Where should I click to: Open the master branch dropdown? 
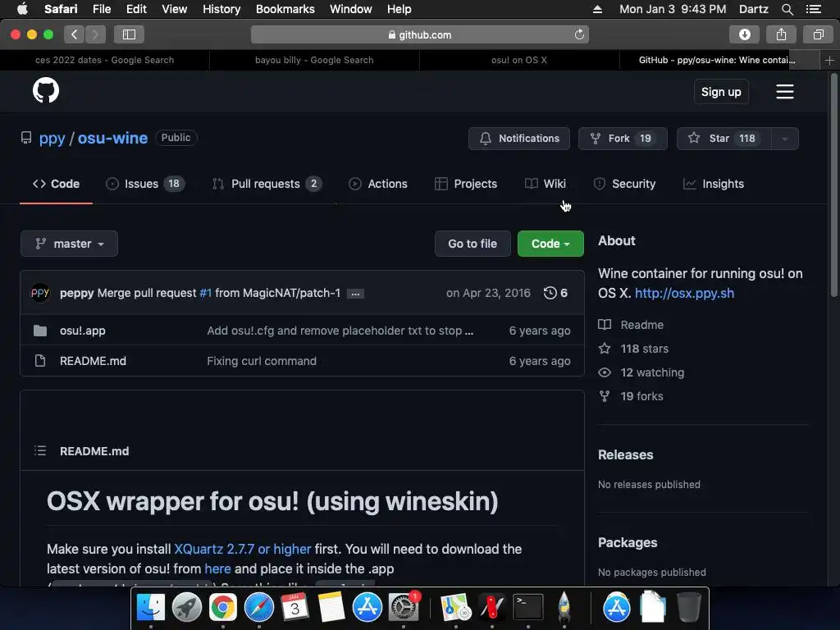click(x=69, y=244)
